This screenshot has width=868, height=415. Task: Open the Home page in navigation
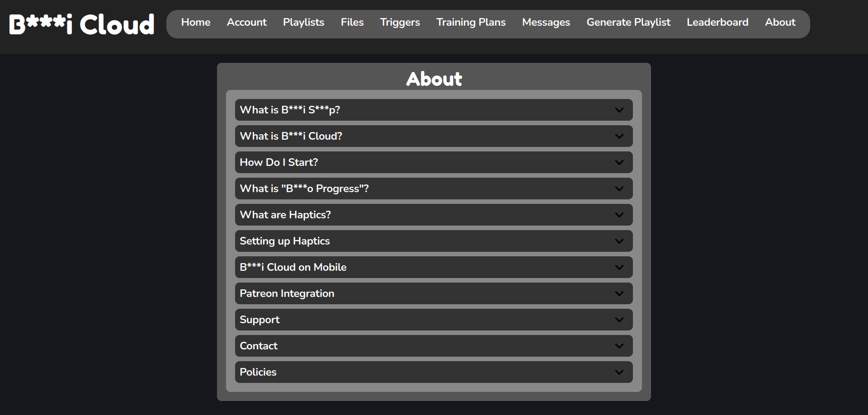click(196, 22)
